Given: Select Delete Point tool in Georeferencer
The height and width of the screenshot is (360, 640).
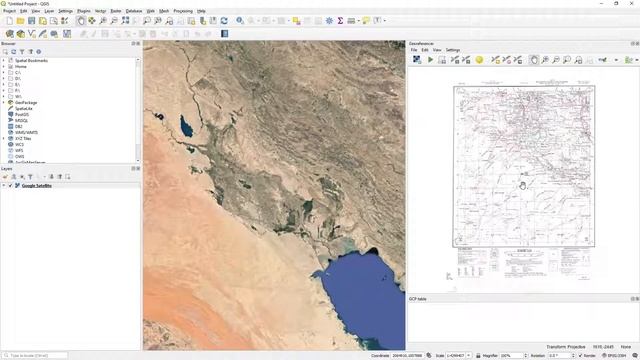Looking at the screenshot, I should 507,60.
